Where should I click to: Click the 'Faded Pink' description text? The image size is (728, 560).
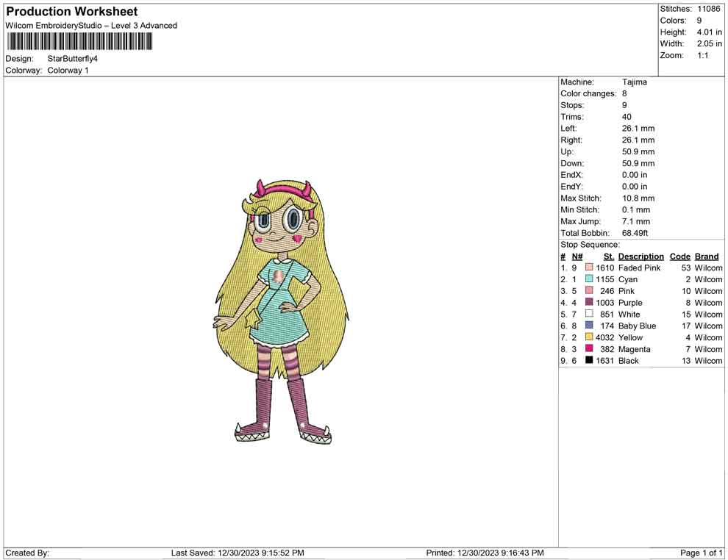pos(639,268)
